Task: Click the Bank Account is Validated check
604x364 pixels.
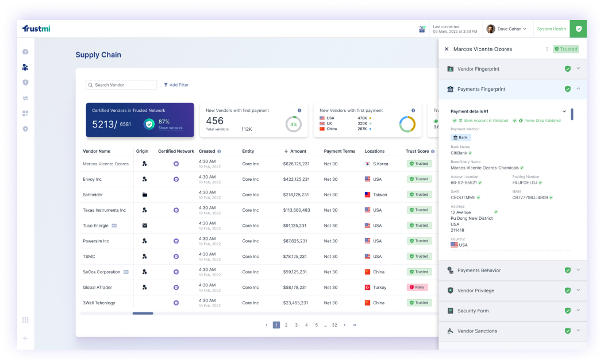Action: tap(455, 121)
